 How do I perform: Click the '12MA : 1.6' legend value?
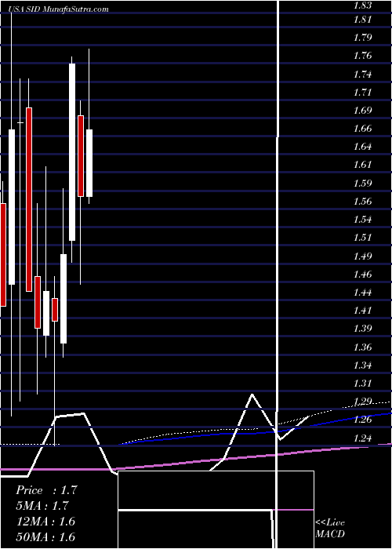pyautogui.click(x=45, y=522)
